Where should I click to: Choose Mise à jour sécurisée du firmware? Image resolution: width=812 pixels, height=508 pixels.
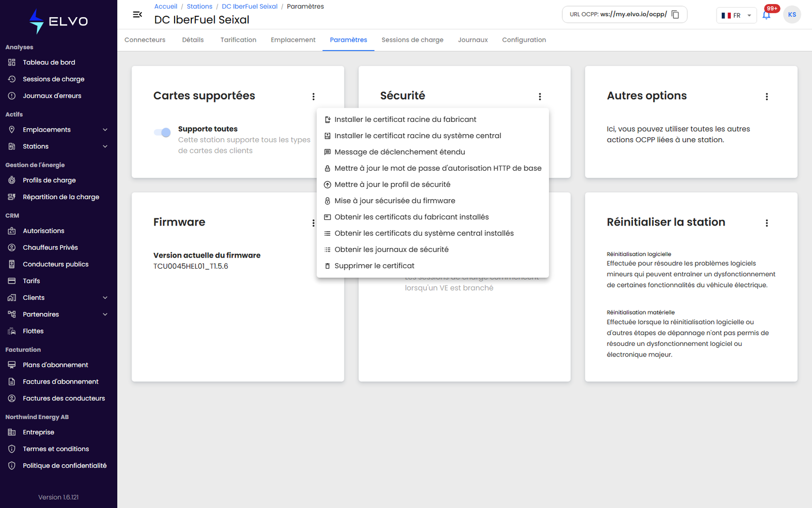click(433, 201)
